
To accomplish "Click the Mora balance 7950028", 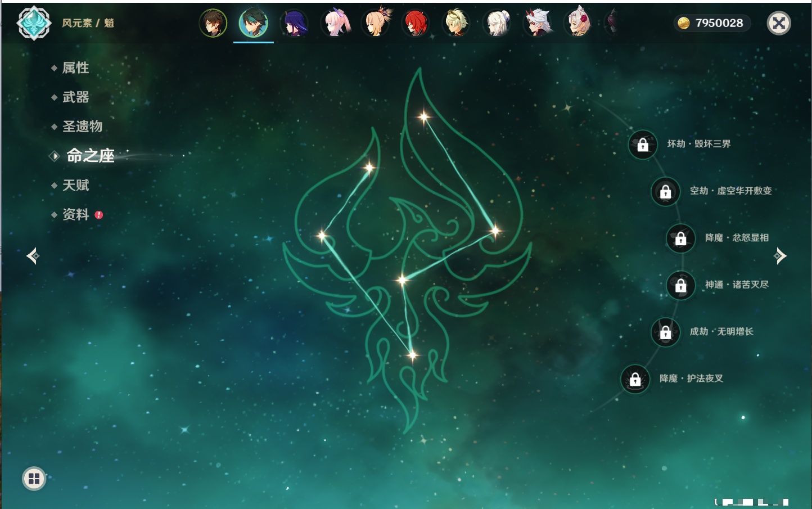I will pyautogui.click(x=719, y=23).
